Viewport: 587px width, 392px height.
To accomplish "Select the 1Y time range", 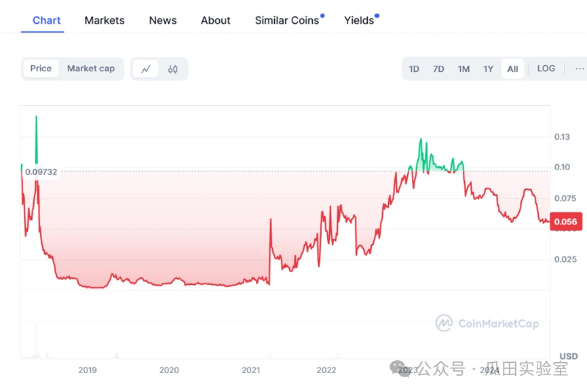I will (488, 68).
